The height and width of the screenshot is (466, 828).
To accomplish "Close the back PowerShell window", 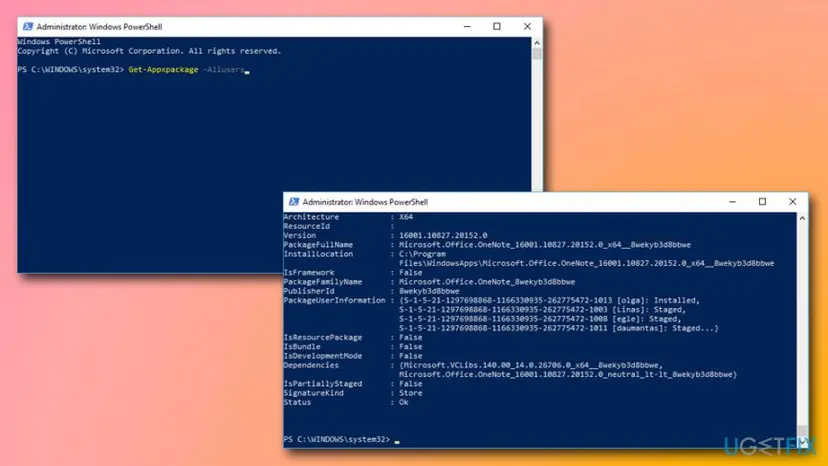I will (x=527, y=26).
